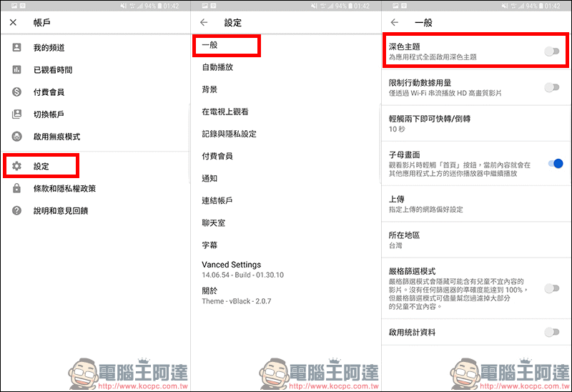This screenshot has width=572, height=392.
Task: Click the 條款和隱私權政策 lock icon
Action: tap(16, 188)
